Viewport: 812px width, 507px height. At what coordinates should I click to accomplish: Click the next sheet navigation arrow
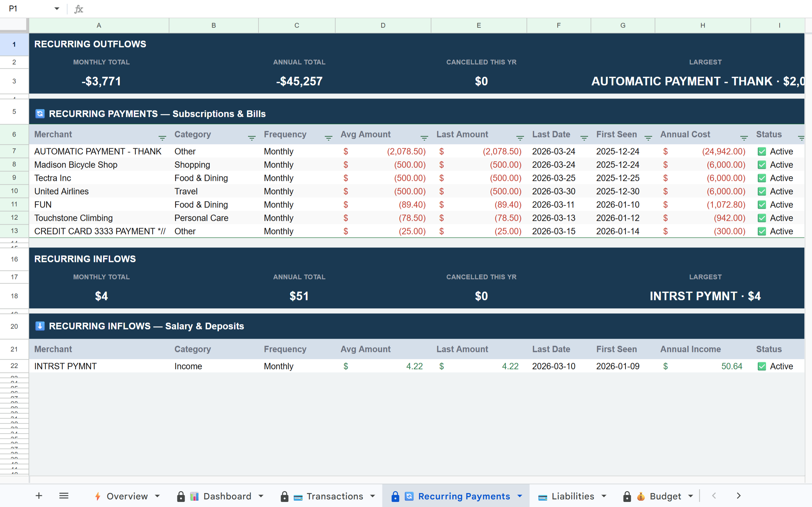pos(738,496)
